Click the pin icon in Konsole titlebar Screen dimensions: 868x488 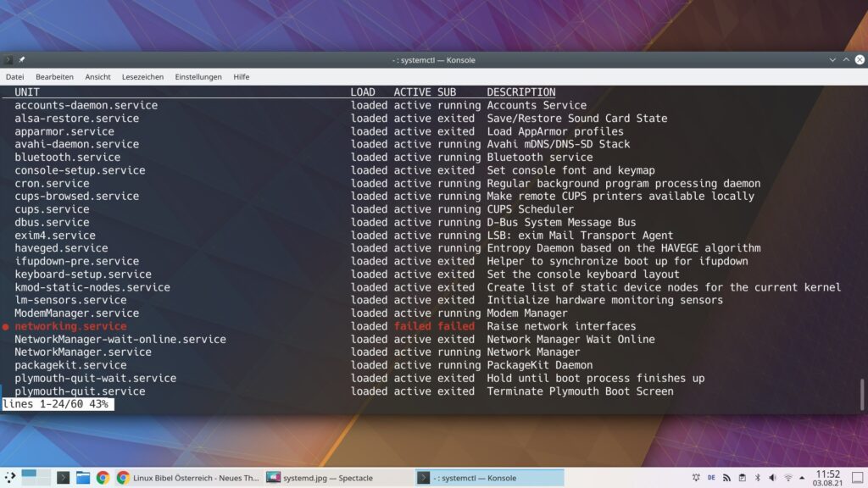(x=21, y=60)
